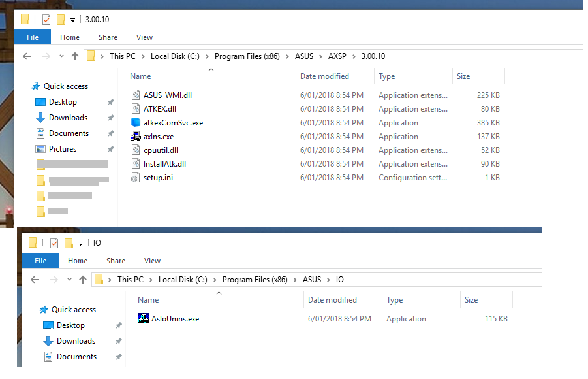The image size is (588, 379).
Task: Click the setup.ini gear file icon
Action: pos(135,178)
